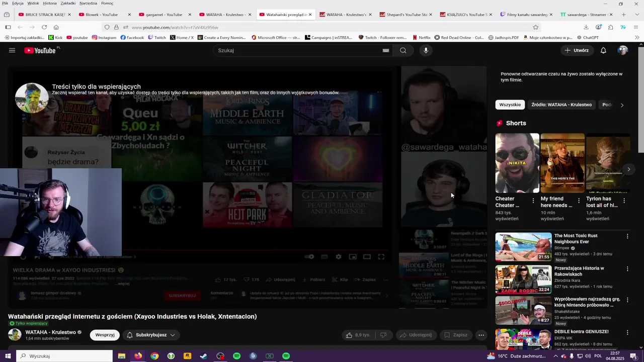This screenshot has height=362, width=644.
Task: Open Windows Start menu
Action: point(8,356)
